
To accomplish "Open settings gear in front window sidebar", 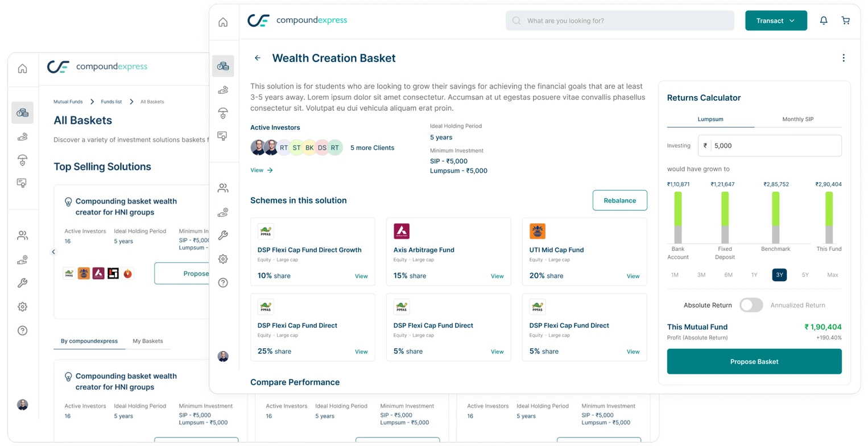I will (x=223, y=259).
